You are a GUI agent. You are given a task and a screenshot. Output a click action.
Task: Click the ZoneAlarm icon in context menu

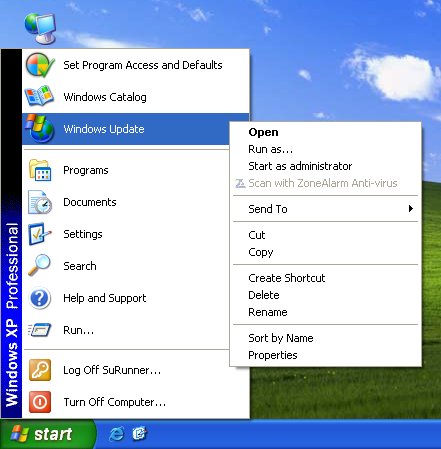click(240, 183)
